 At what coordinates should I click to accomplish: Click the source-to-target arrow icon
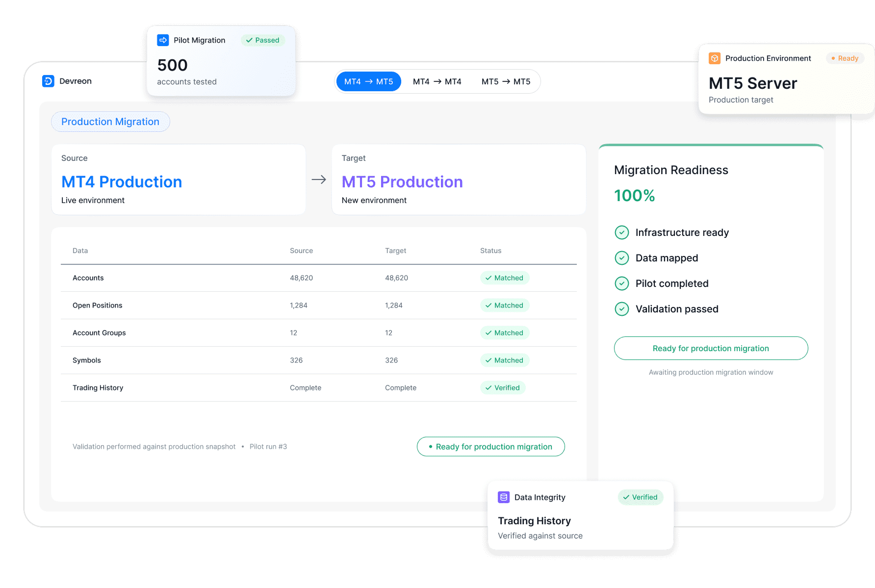coord(319,179)
